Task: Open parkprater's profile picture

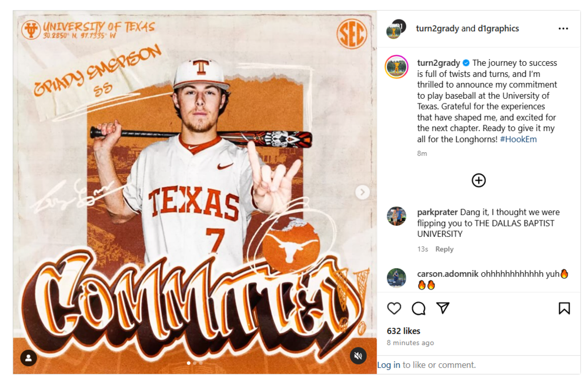Action: [397, 216]
